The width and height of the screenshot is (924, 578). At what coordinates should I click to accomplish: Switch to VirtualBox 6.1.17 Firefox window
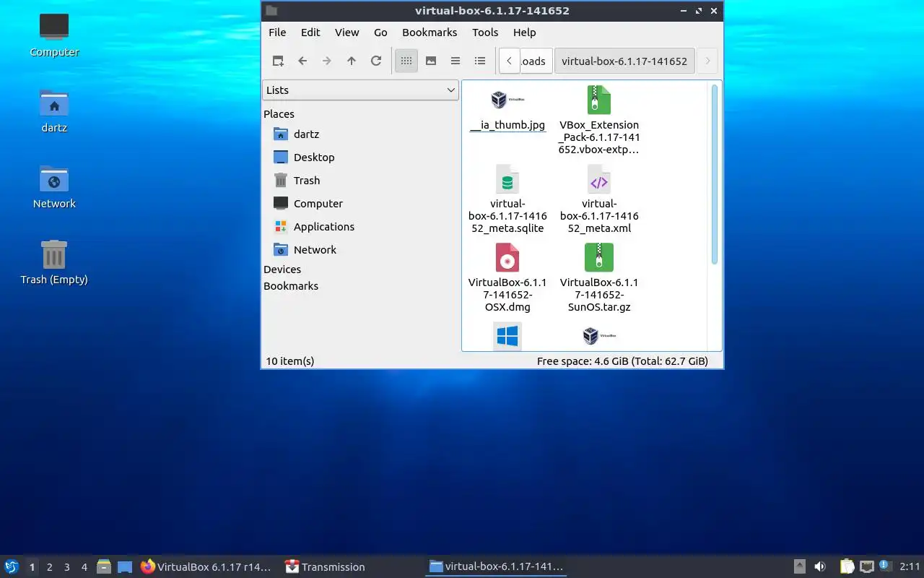[x=206, y=567]
